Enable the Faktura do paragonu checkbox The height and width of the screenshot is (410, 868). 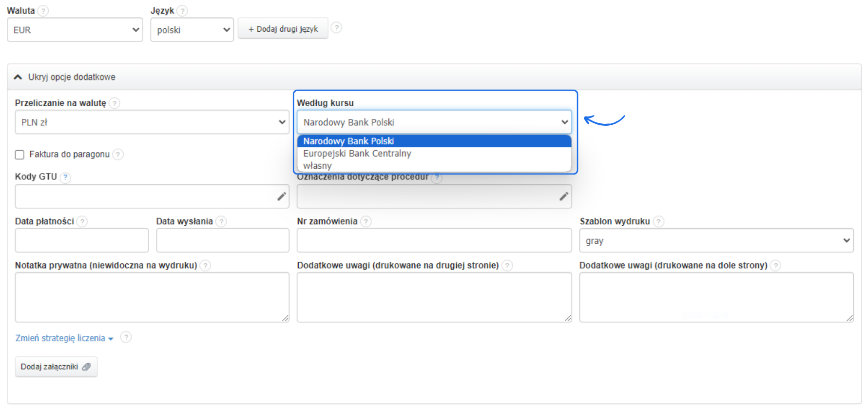pyautogui.click(x=20, y=155)
